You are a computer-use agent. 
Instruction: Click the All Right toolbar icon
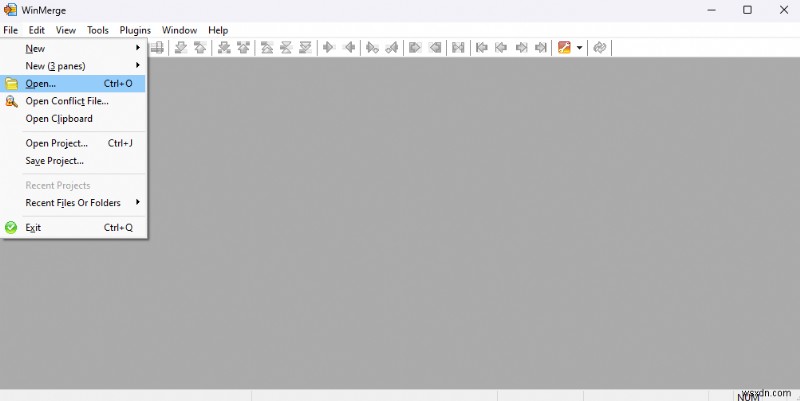[x=415, y=47]
